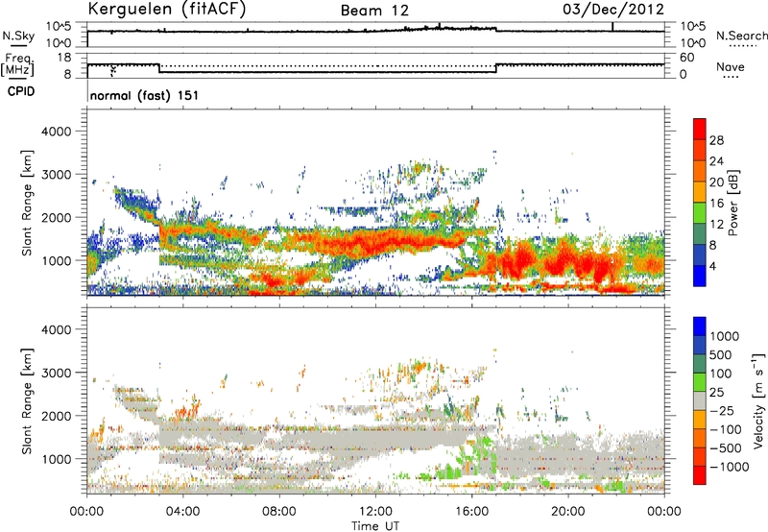
Task: Click the "-100" label on Velocity colorbar
Action: pos(725,429)
